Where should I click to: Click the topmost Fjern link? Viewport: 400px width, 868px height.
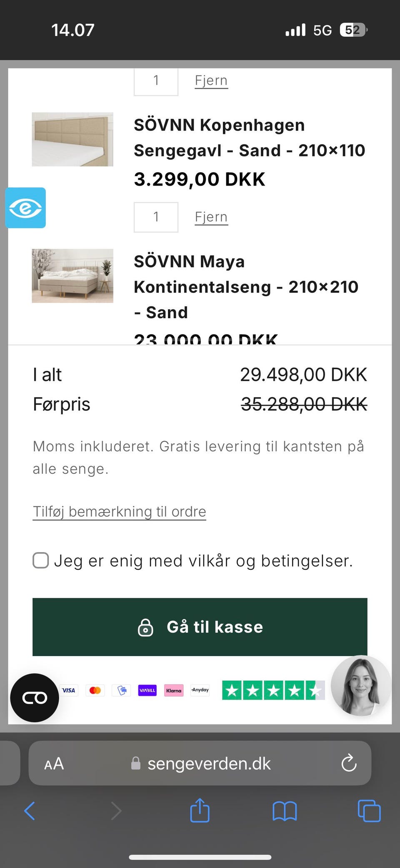pyautogui.click(x=211, y=81)
